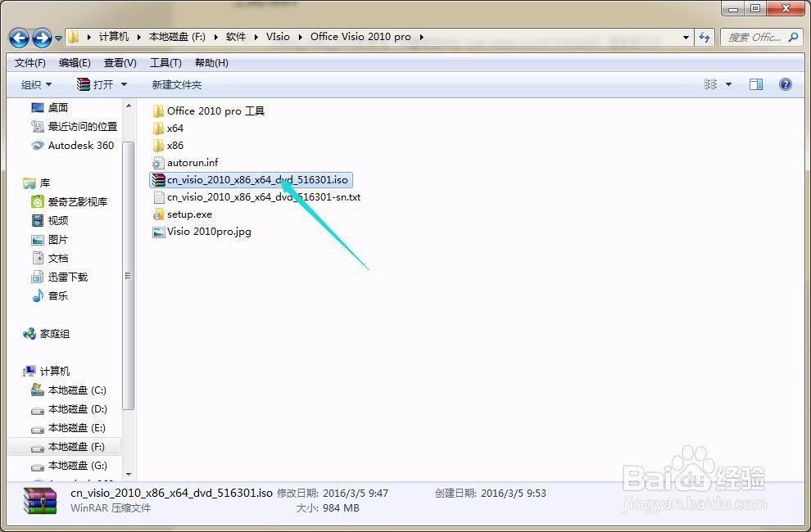811x532 pixels.
Task: Open the 文件(F) menu
Action: tap(30, 63)
